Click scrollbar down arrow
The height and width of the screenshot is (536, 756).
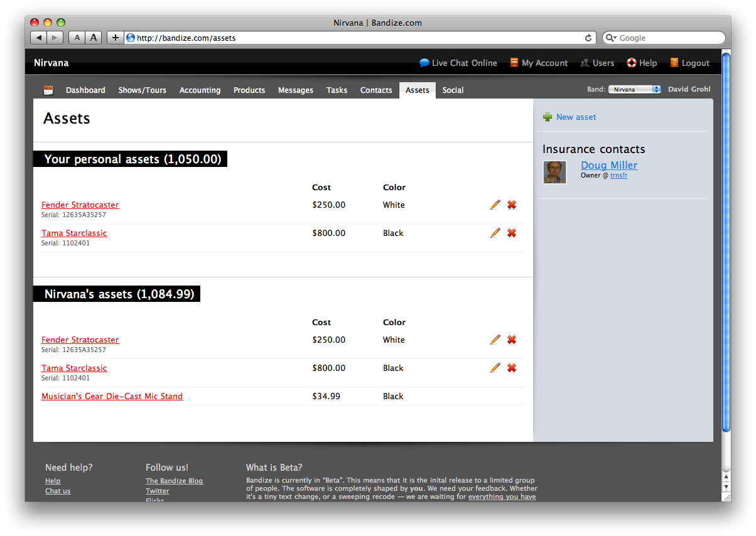(726, 486)
